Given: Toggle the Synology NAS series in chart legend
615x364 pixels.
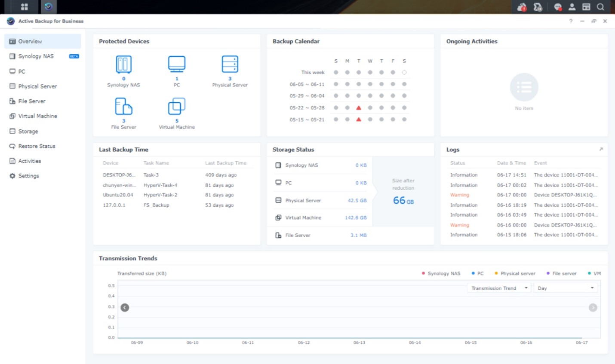Looking at the screenshot, I should 441,273.
